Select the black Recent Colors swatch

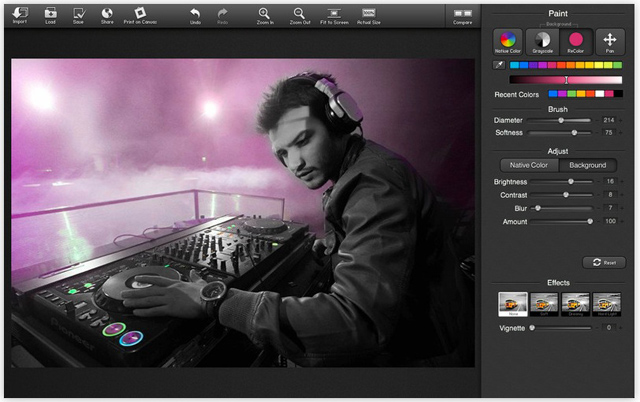pos(618,94)
